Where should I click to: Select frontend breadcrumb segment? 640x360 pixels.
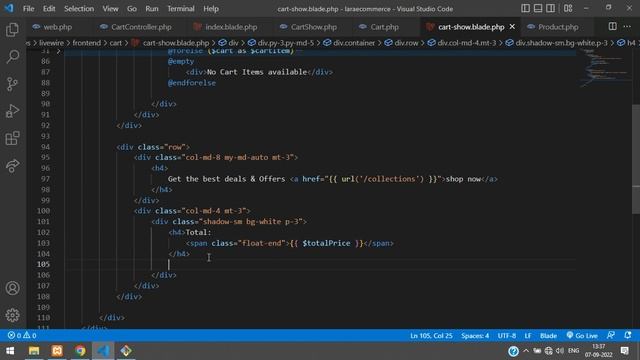point(87,42)
